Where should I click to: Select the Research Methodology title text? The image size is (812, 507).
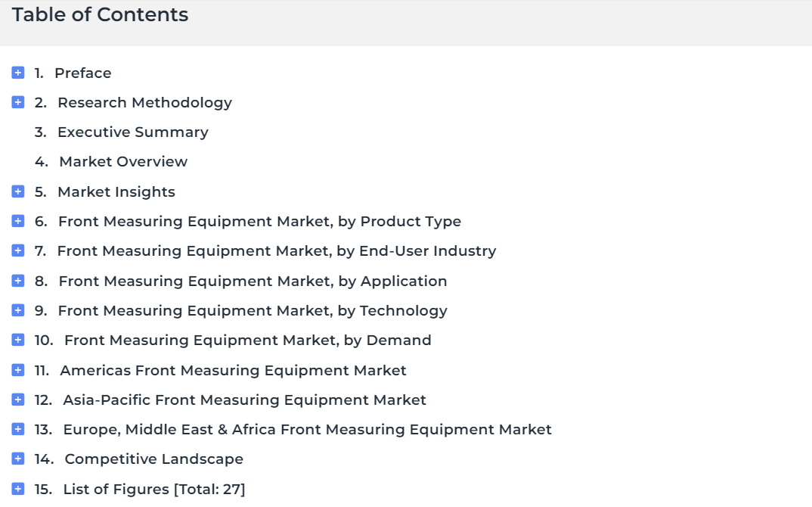coord(144,103)
